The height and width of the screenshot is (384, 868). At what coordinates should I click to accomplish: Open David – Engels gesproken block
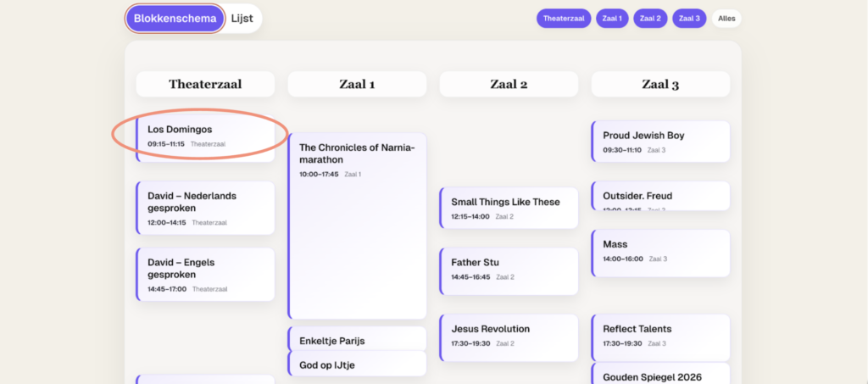pyautogui.click(x=205, y=275)
